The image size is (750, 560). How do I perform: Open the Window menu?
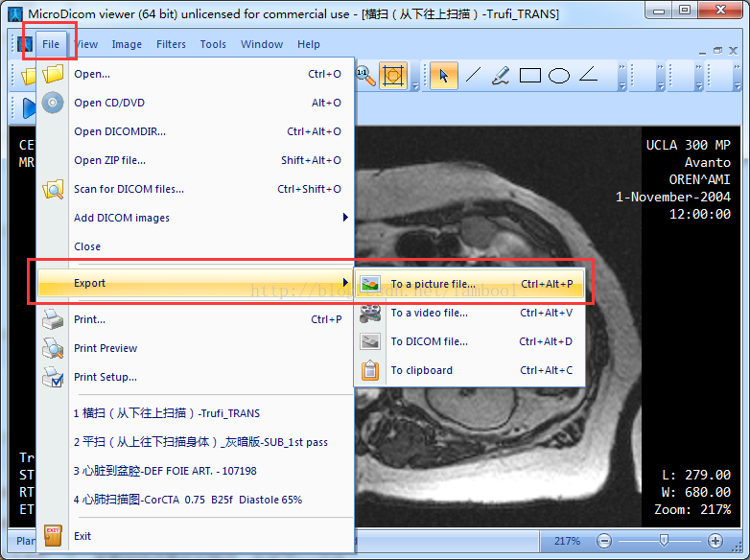click(x=262, y=44)
